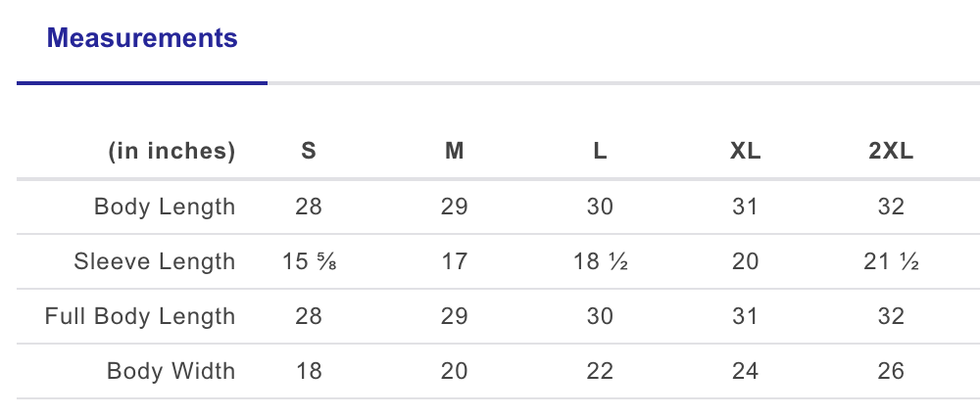Click the 15 ⅝ sleeve length value
Screen dimensions: 980x417
(x=308, y=261)
